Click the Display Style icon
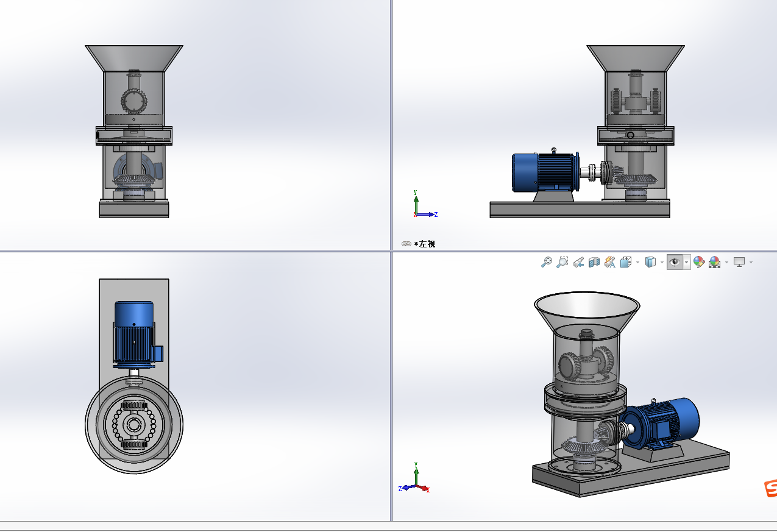The image size is (777, 532). [x=651, y=262]
